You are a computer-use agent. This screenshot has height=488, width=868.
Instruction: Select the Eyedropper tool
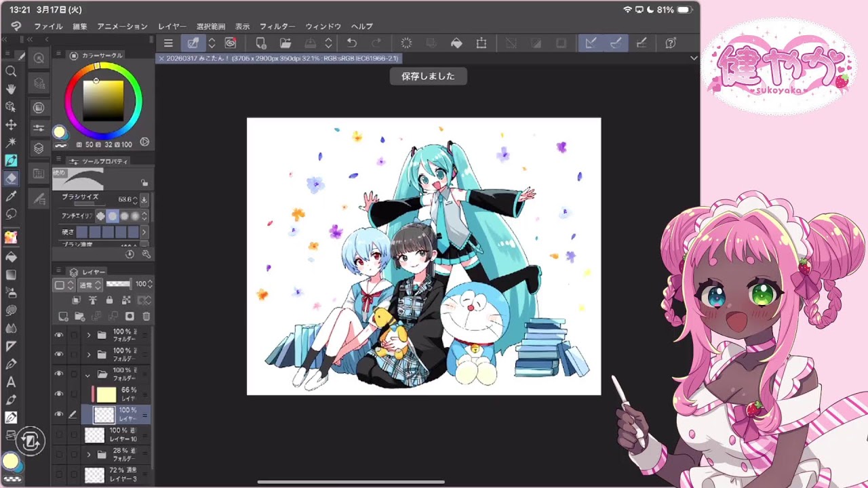[x=11, y=196]
